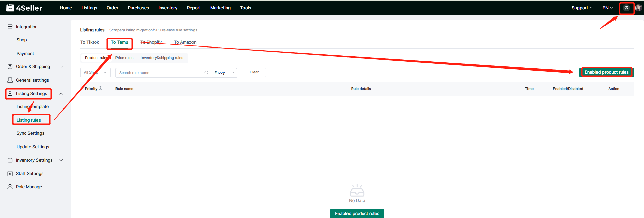Open the settings gear icon

[626, 8]
